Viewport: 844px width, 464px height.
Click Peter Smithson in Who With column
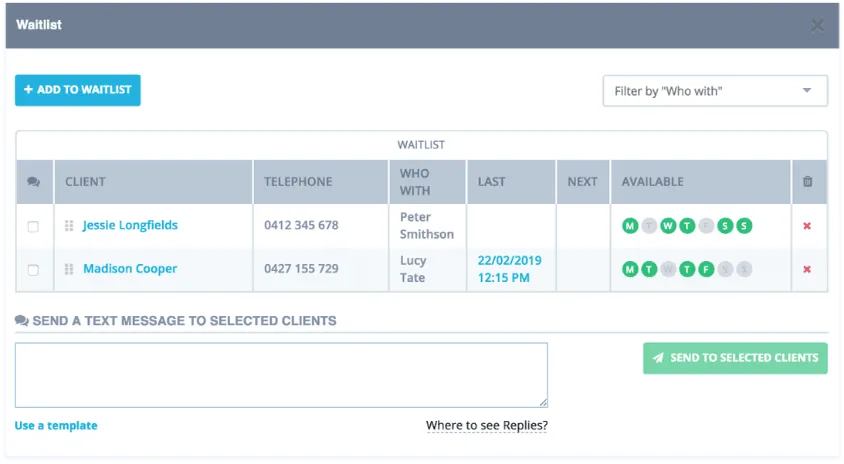[427, 226]
